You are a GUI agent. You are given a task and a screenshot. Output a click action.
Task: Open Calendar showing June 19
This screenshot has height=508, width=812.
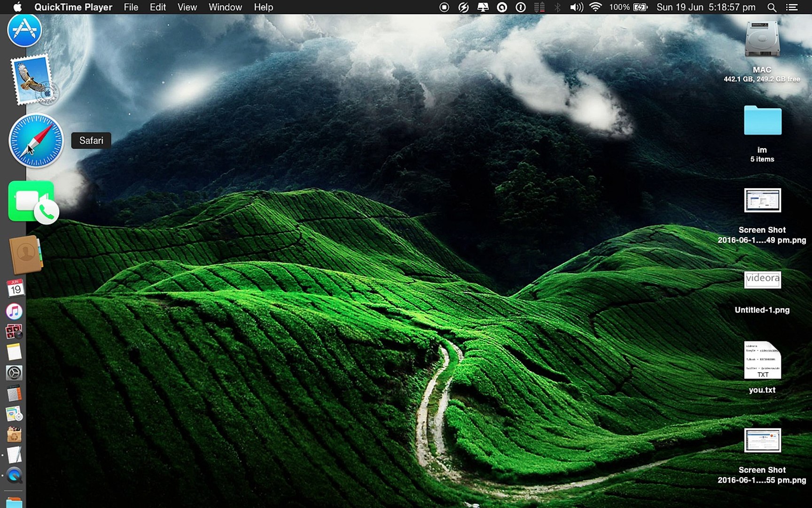pos(15,288)
